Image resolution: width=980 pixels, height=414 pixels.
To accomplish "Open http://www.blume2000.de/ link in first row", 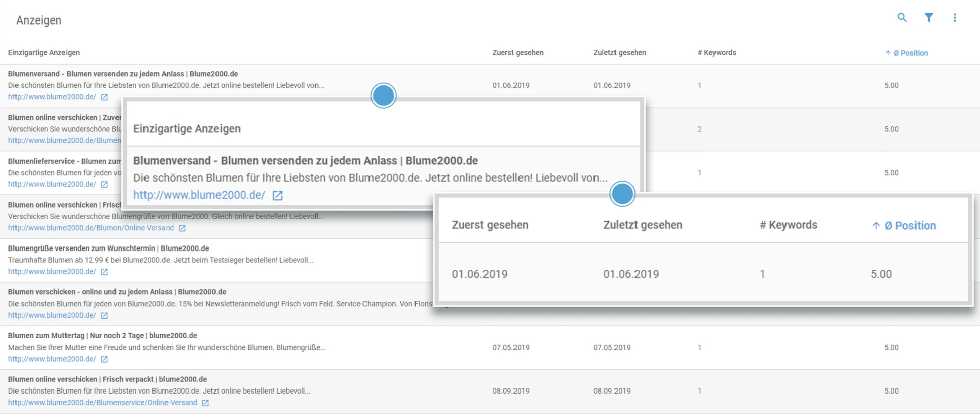I will tap(52, 97).
